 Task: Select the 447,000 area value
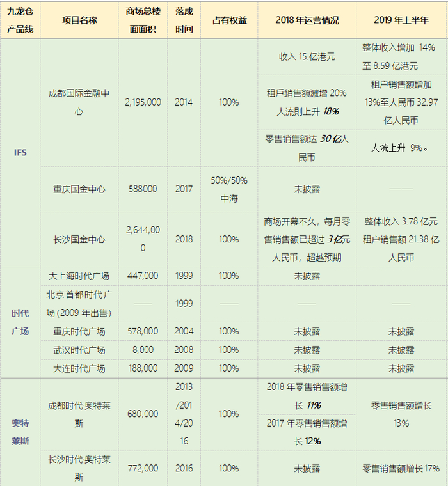coord(143,276)
